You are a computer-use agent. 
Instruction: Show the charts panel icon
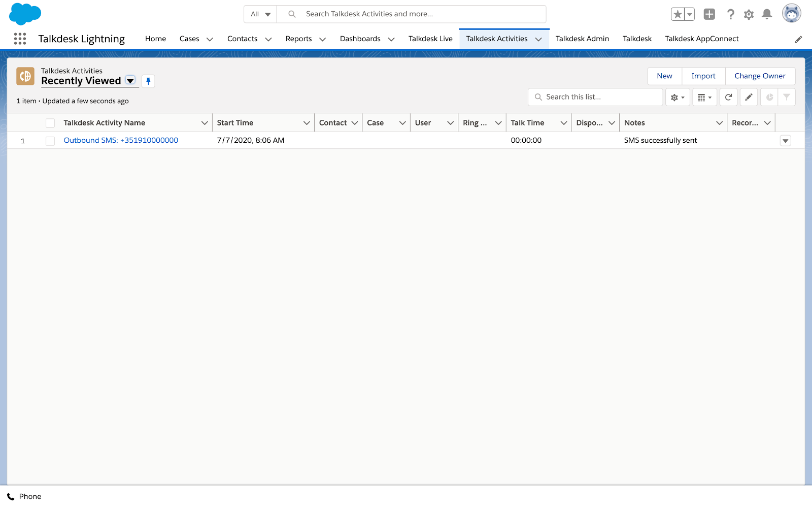tap(769, 97)
